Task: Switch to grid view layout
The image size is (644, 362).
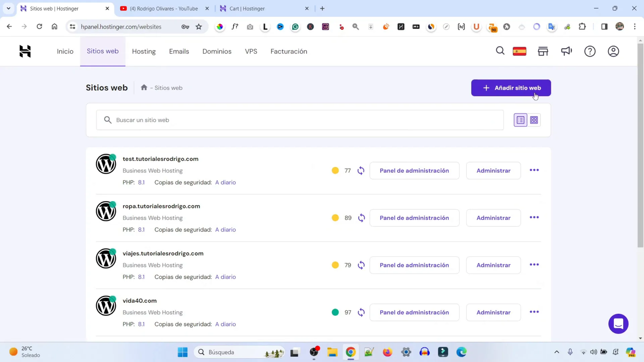Action: point(534,120)
